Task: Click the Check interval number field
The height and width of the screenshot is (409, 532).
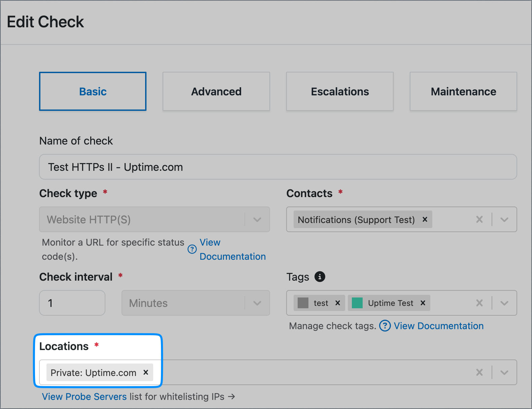Action: [x=72, y=303]
